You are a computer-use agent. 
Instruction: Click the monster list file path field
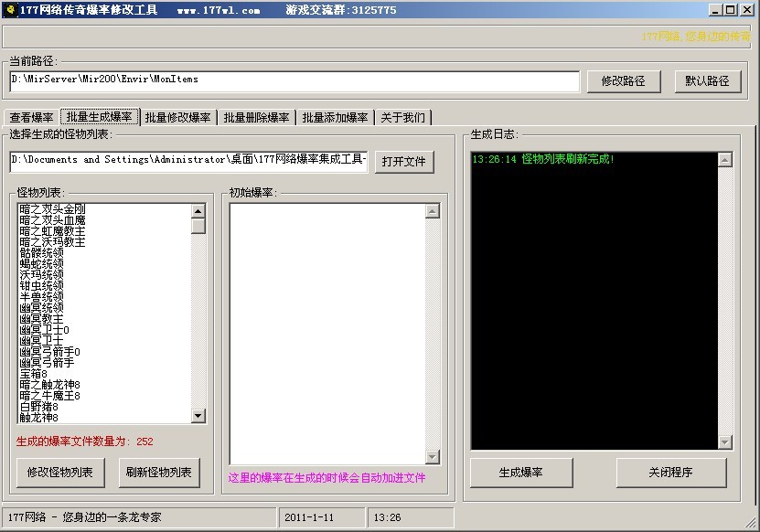click(188, 161)
